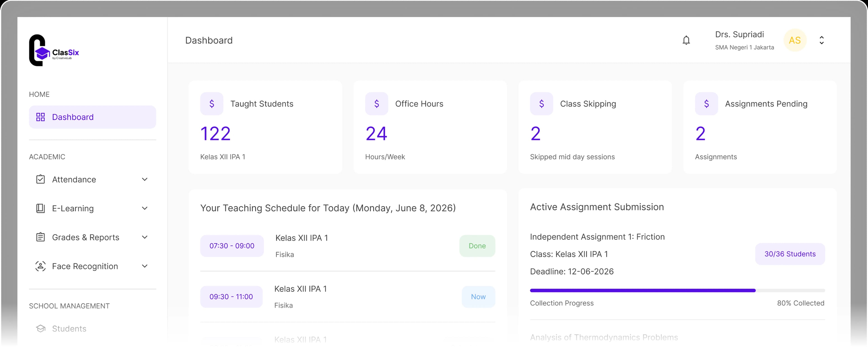Click Active Assignment Submission heading
This screenshot has width=868, height=347.
click(597, 207)
